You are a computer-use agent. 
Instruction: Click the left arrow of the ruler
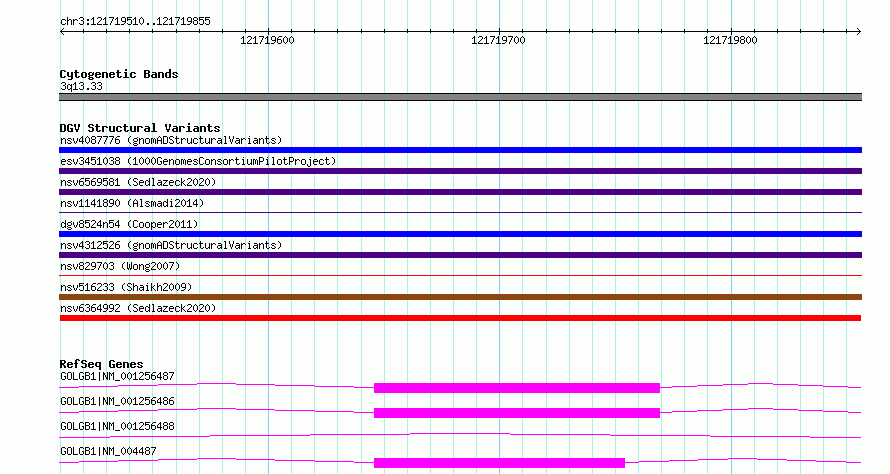tap(62, 32)
